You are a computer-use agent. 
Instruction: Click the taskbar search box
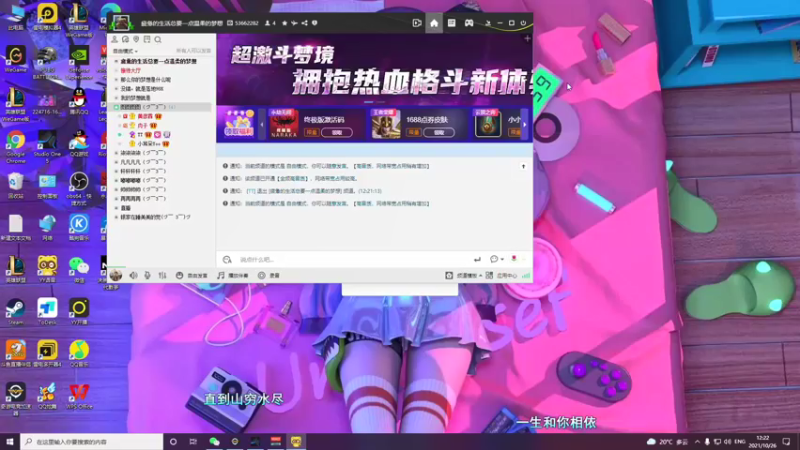[92, 441]
